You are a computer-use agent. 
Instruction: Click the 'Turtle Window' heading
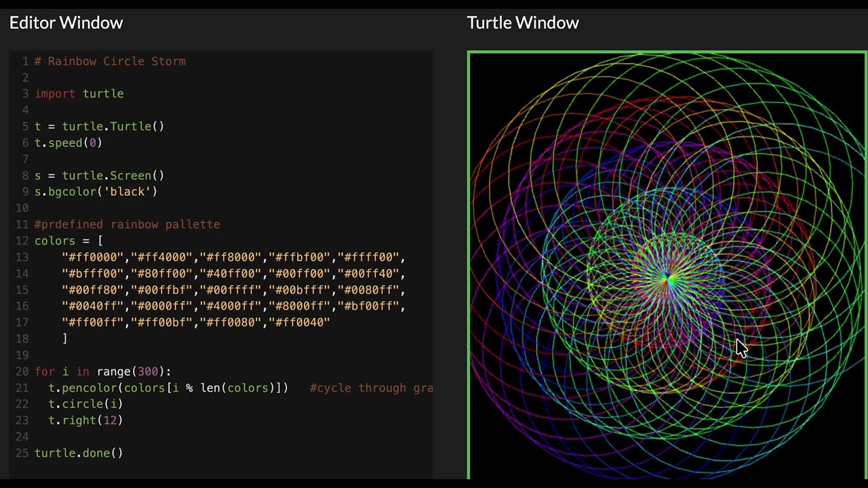[x=523, y=22]
